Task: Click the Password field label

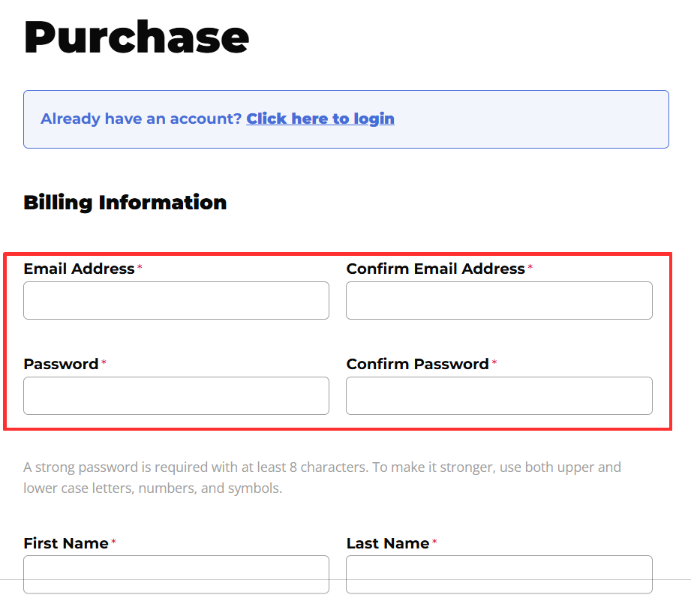Action: tap(60, 363)
